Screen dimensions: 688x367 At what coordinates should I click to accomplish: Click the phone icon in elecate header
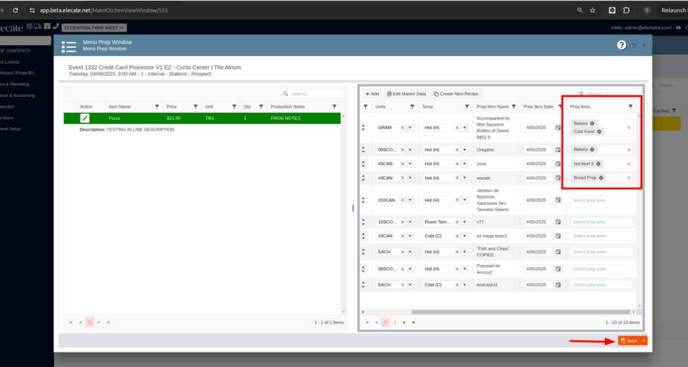(56, 26)
